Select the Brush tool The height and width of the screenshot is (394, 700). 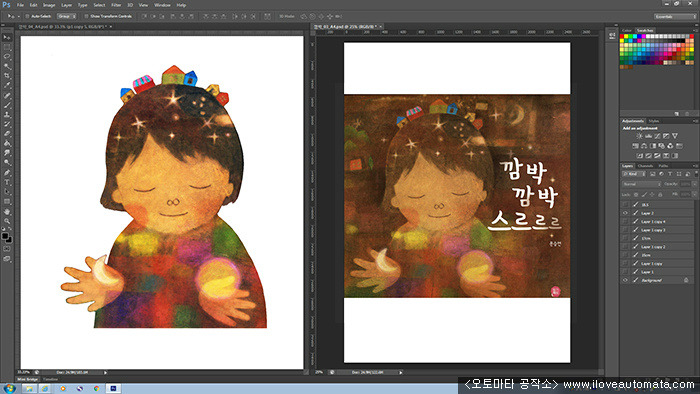coord(7,105)
